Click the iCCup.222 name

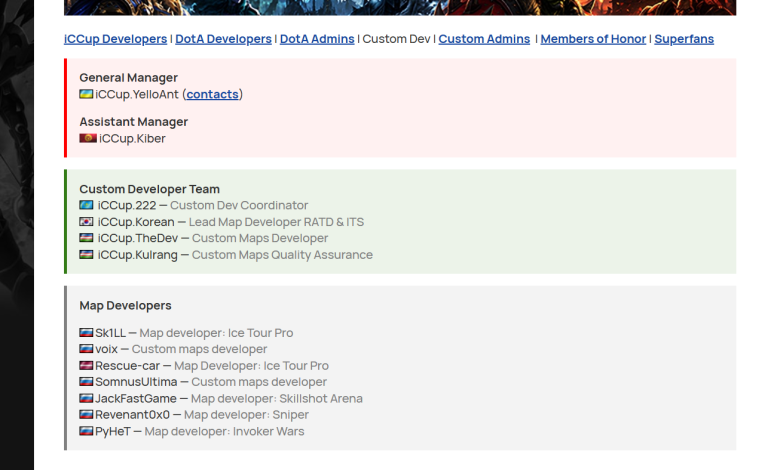point(127,205)
